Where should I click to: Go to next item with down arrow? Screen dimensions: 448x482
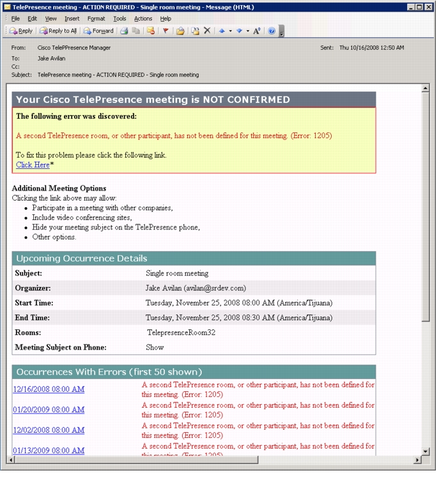tap(240, 31)
